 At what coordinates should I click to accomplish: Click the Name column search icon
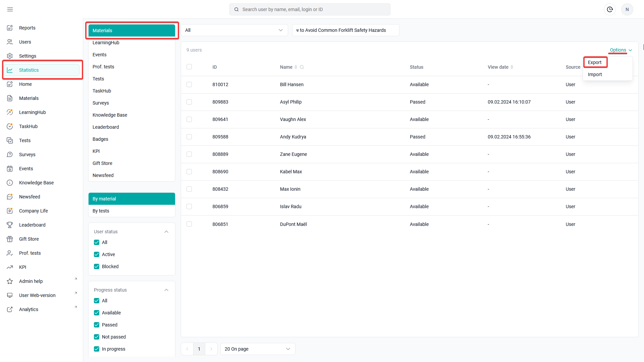(x=302, y=67)
